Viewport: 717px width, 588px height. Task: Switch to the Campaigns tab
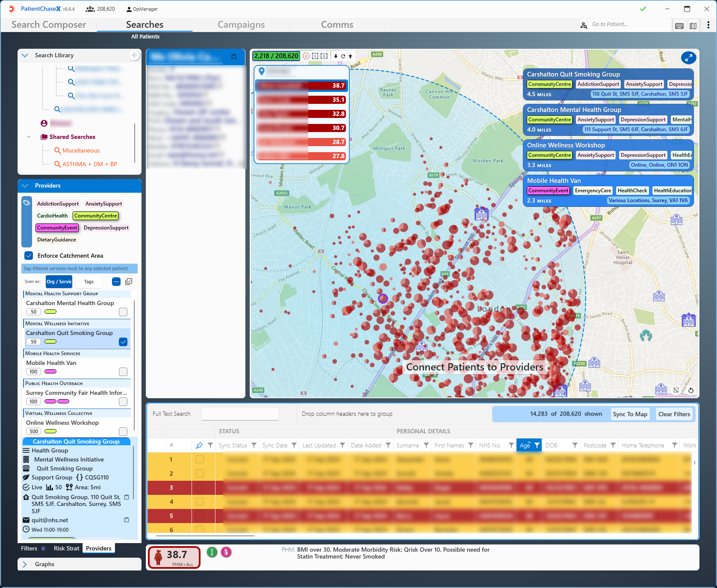click(x=241, y=25)
